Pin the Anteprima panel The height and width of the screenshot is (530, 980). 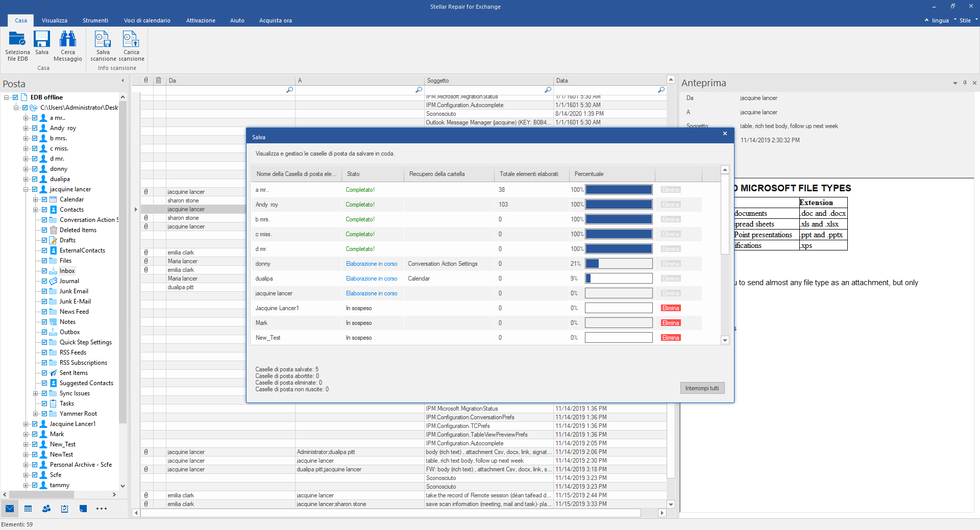[965, 83]
